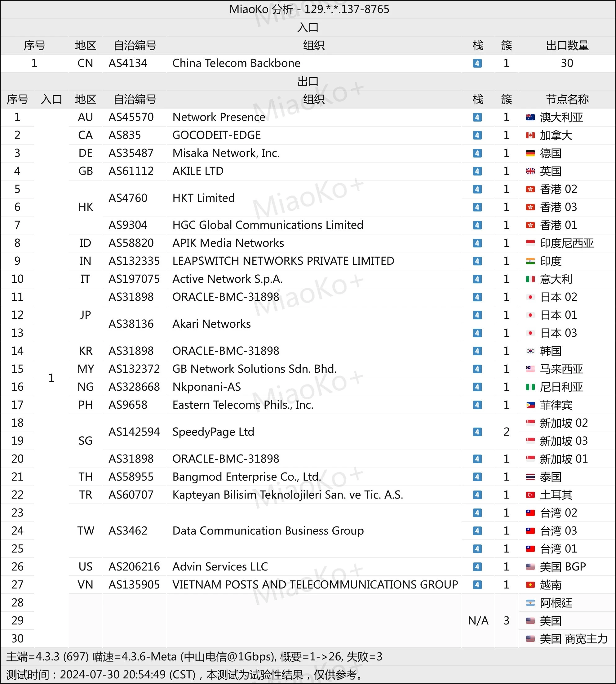
Task: Click the AS142594 ASN cell
Action: [134, 432]
